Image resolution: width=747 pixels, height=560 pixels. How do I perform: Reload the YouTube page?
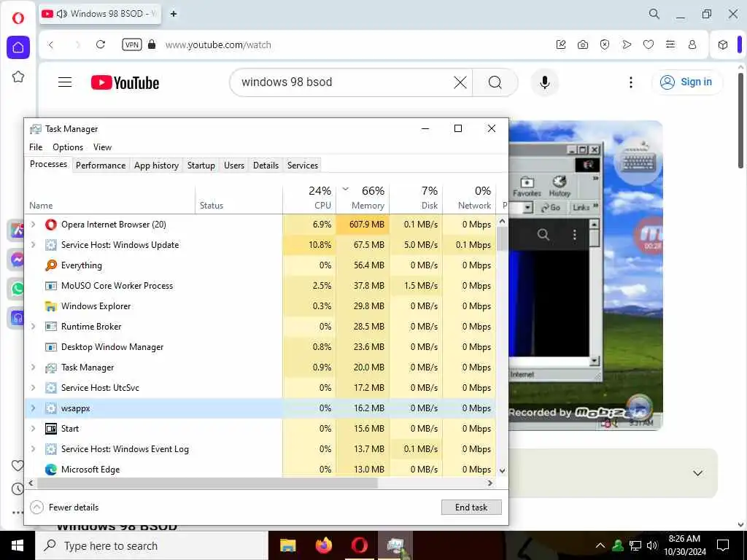(x=101, y=44)
